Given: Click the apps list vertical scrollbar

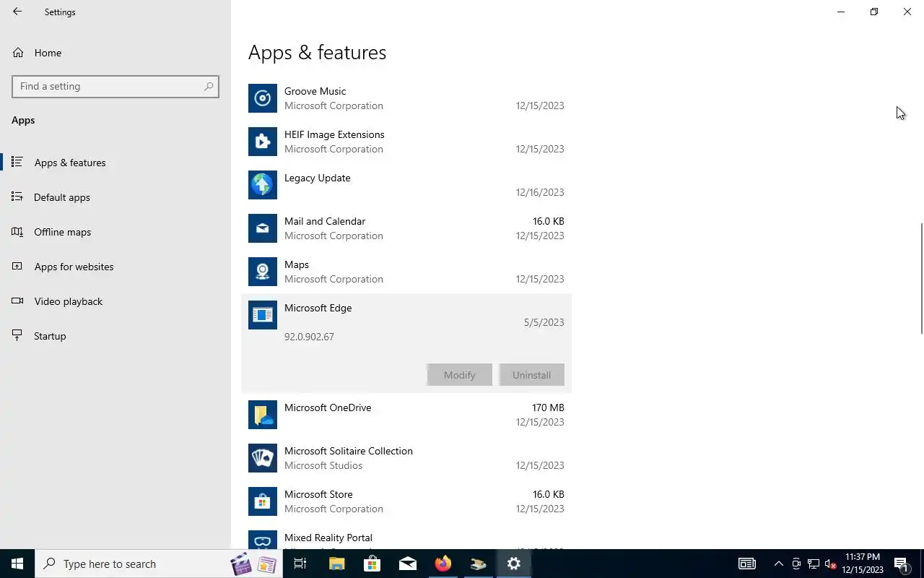Looking at the screenshot, I should pos(921,278).
